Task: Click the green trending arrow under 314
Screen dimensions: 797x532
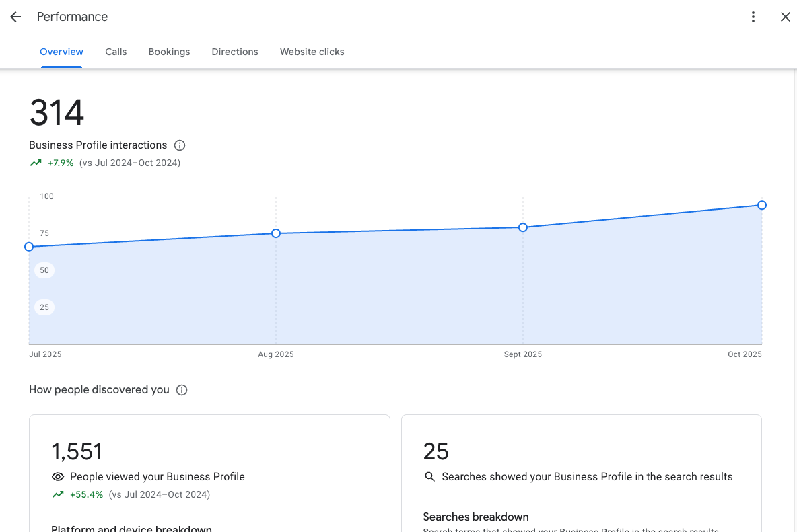Action: 35,163
